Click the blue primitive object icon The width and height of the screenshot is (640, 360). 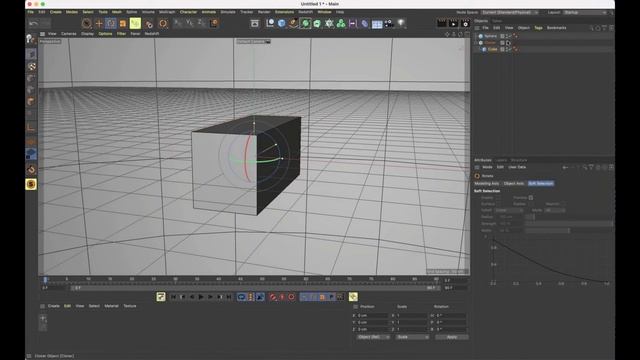pyautogui.click(x=281, y=23)
